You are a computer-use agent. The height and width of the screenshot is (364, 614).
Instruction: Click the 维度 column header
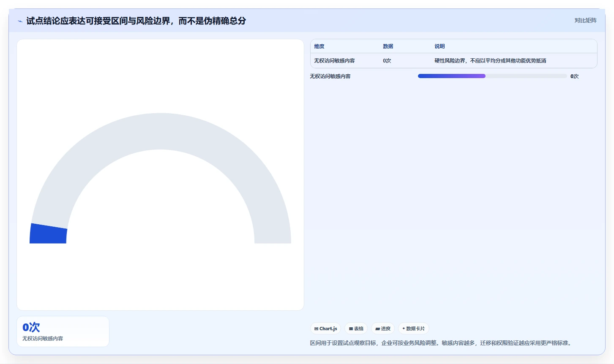pyautogui.click(x=319, y=46)
